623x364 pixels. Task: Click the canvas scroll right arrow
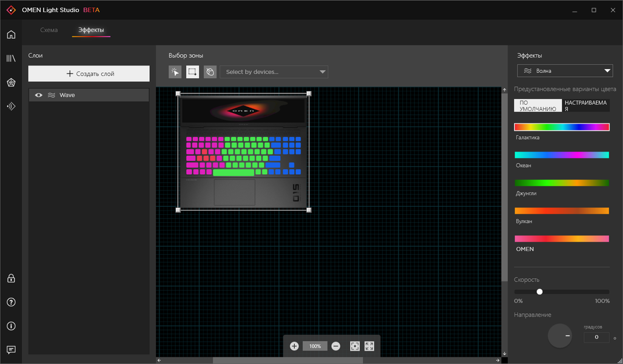pos(498,360)
